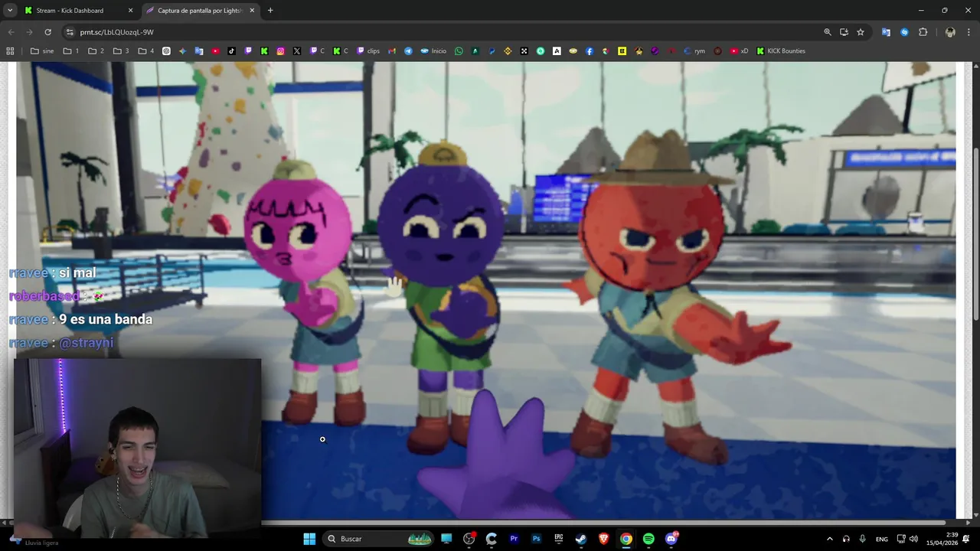Image resolution: width=980 pixels, height=551 pixels.
Task: Open the Gemini sparkle bookmark icon
Action: [182, 51]
